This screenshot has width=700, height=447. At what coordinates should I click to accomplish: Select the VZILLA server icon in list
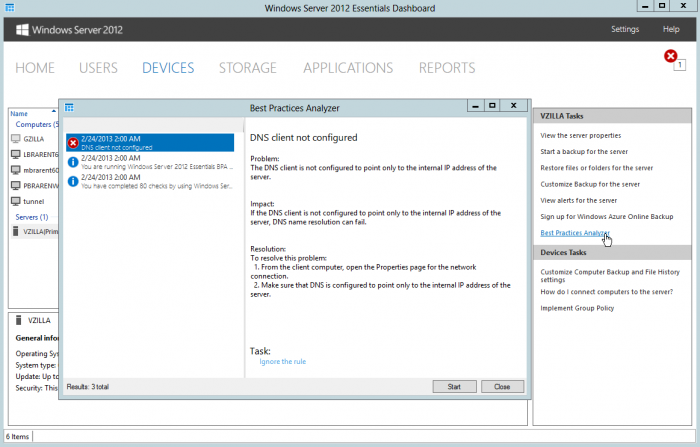(x=16, y=231)
